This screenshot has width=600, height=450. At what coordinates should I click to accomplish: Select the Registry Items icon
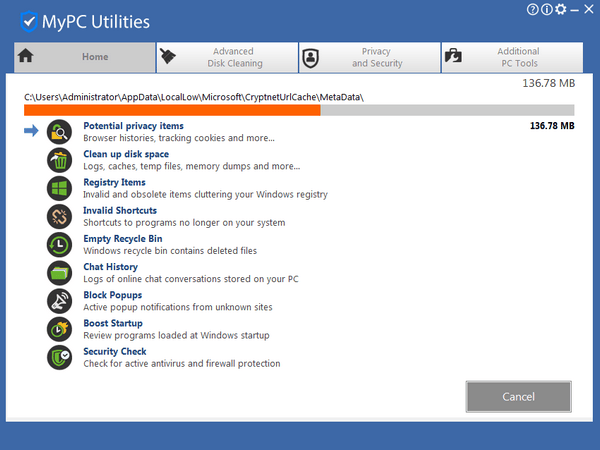[59, 188]
